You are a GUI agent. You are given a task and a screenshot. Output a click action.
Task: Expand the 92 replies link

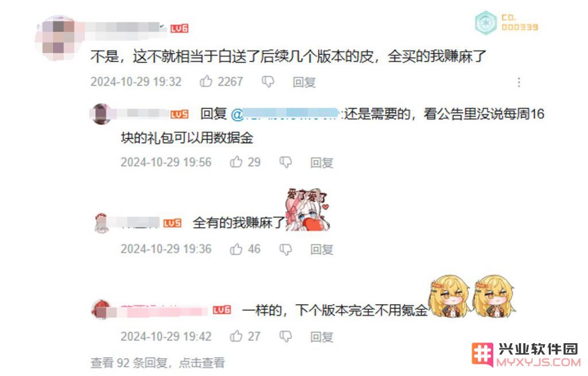157,363
